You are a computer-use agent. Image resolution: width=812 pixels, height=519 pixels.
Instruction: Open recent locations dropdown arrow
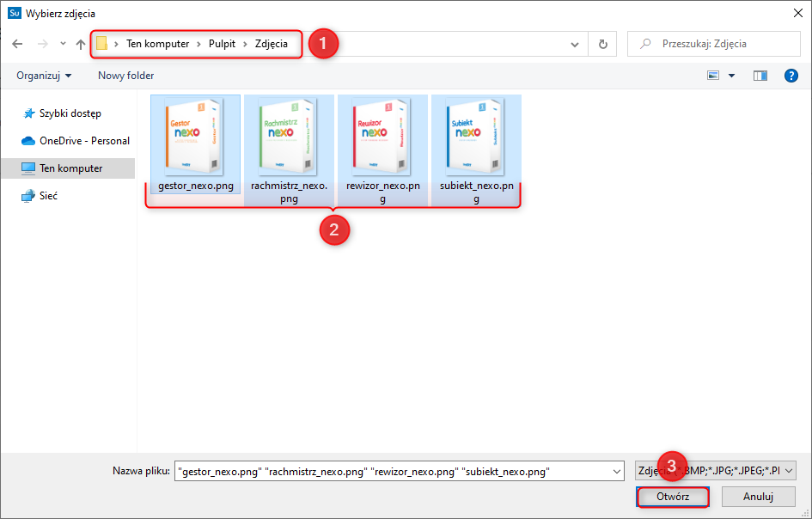tap(63, 44)
